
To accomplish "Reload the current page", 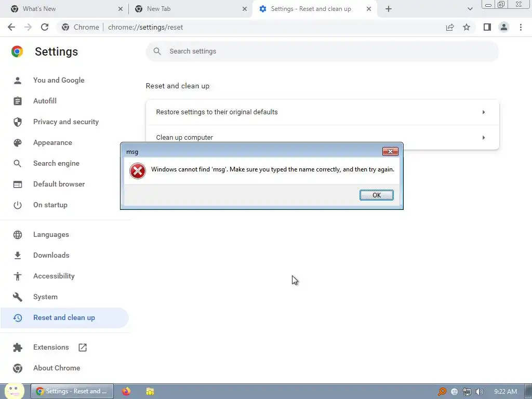I will [x=45, y=27].
